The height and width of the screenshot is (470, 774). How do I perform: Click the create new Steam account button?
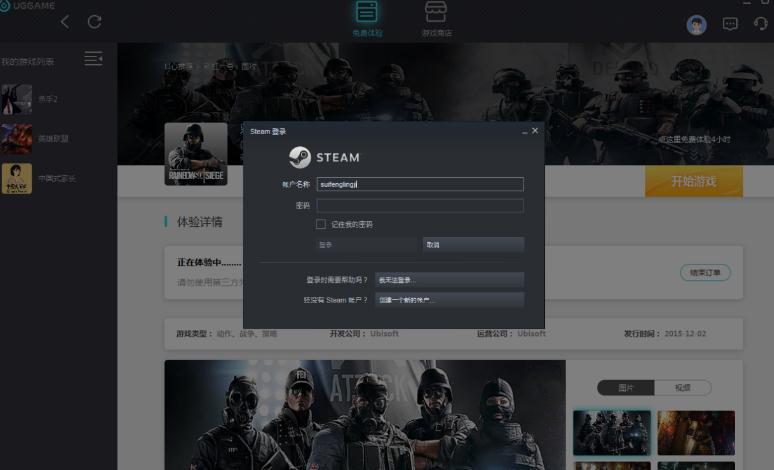pos(449,300)
